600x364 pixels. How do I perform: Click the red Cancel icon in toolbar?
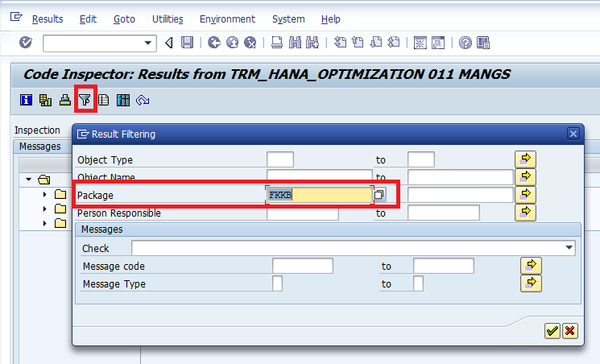tap(250, 43)
